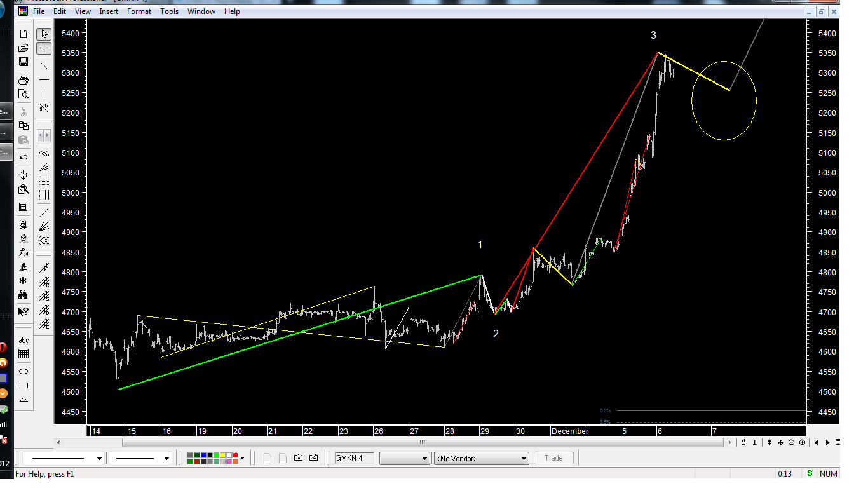Click the zoom in plus circle icon

click(802, 442)
